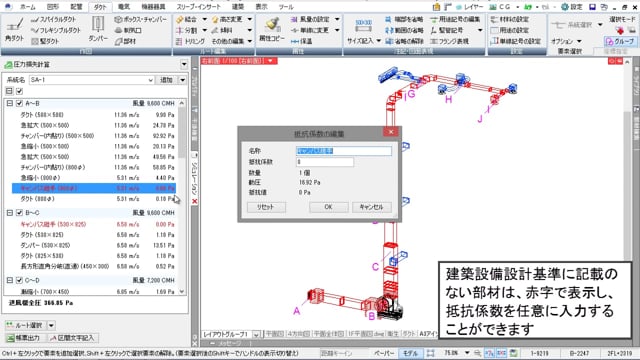The height and width of the screenshot is (360, 640).
Task: Activate the トリミング trimming tool
Action: tap(190, 41)
